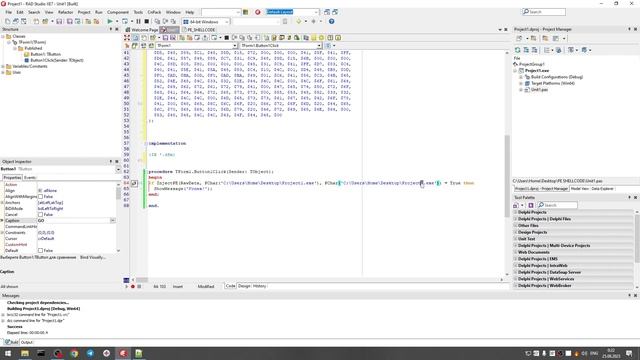Screen dimensions: 640x360
Task: Open Telegram from the taskbar
Action: [x=90, y=353]
